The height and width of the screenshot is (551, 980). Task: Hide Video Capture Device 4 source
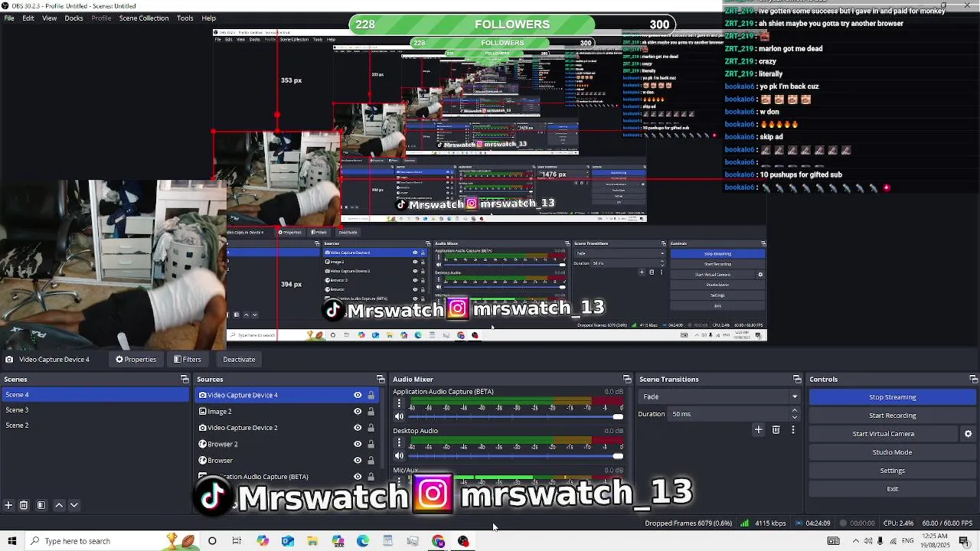coord(358,395)
